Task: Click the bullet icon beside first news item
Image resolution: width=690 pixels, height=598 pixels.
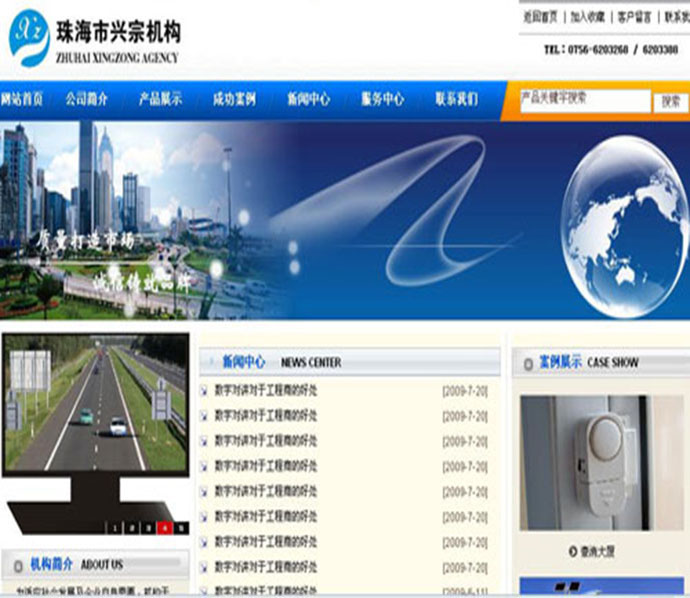Action: tap(205, 391)
